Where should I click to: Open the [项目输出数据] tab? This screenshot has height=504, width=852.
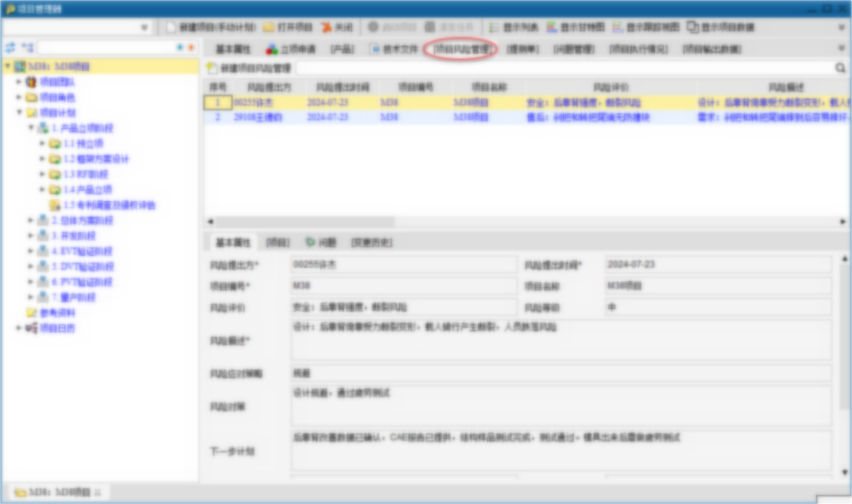pyautogui.click(x=712, y=49)
